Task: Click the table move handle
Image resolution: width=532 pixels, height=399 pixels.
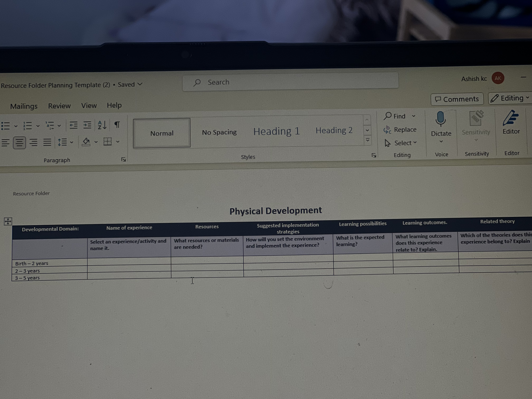Action: click(x=8, y=221)
